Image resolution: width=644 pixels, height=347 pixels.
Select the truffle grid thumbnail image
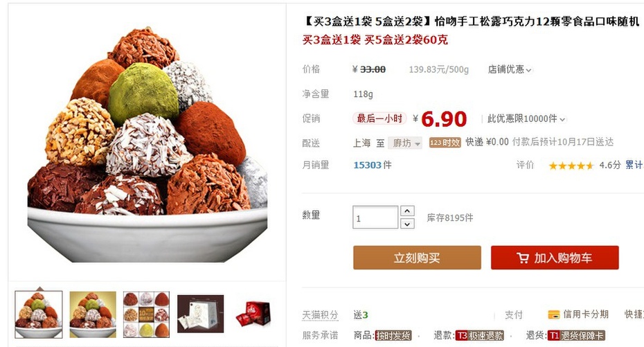[x=147, y=314]
